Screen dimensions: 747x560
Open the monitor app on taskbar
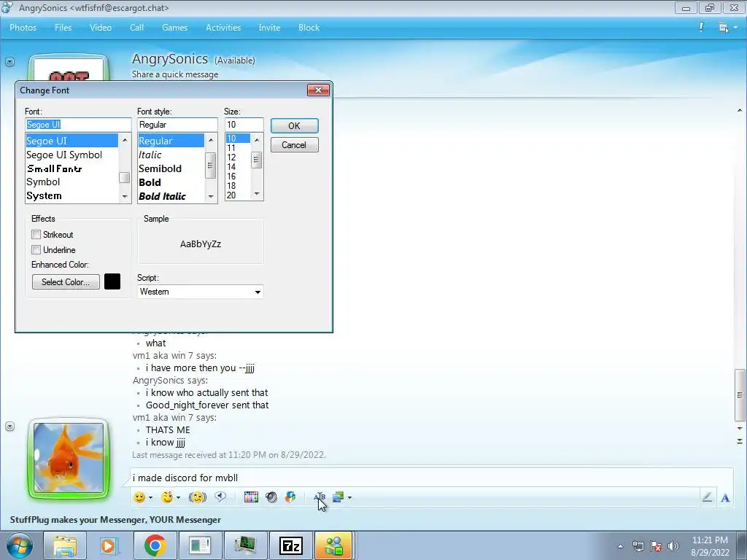245,545
